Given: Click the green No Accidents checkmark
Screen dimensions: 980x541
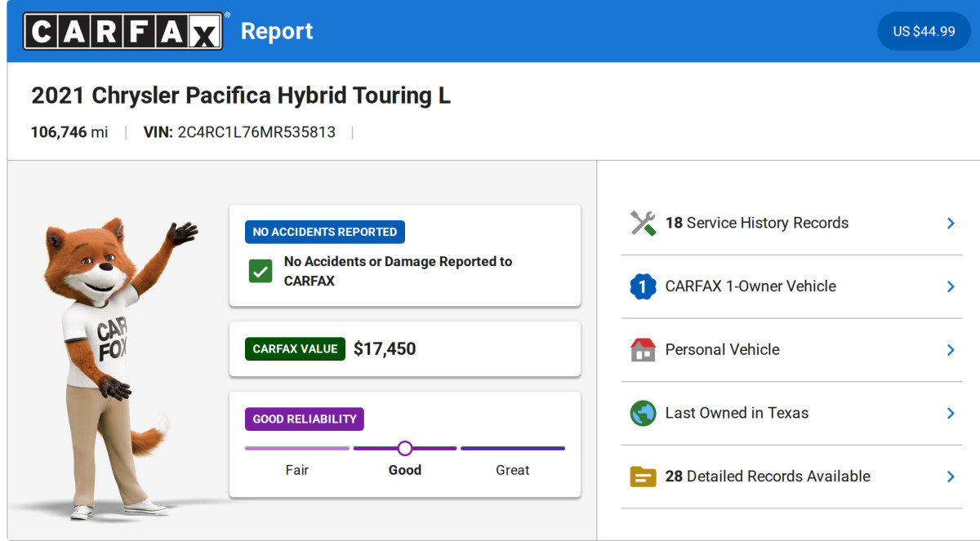Looking at the screenshot, I should point(261,271).
